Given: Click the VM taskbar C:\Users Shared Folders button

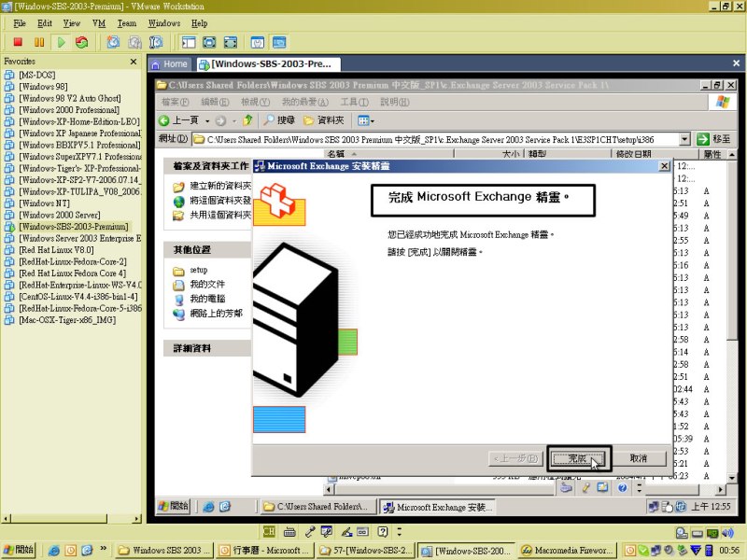Looking at the screenshot, I should point(317,507).
